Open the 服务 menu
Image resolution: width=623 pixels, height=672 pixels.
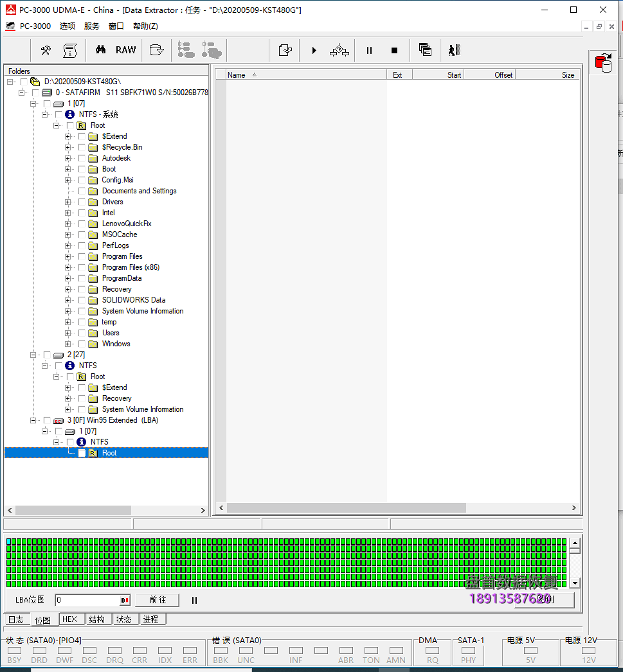coord(92,26)
